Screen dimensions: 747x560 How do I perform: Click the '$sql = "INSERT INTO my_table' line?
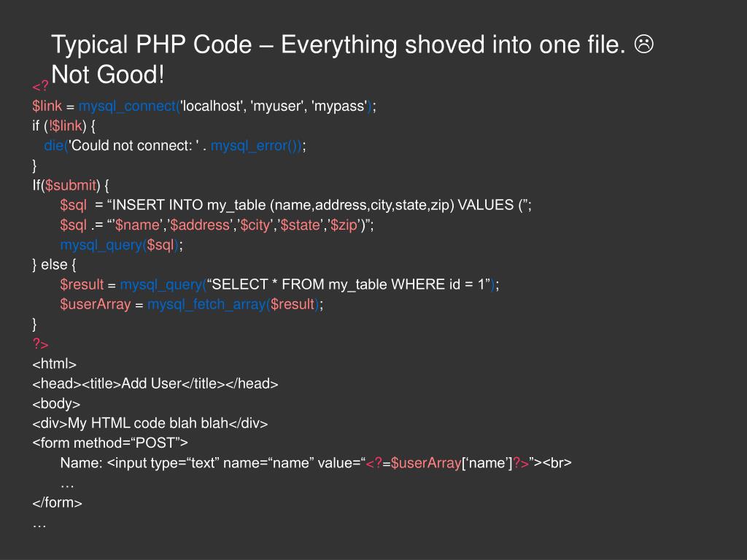click(x=296, y=205)
